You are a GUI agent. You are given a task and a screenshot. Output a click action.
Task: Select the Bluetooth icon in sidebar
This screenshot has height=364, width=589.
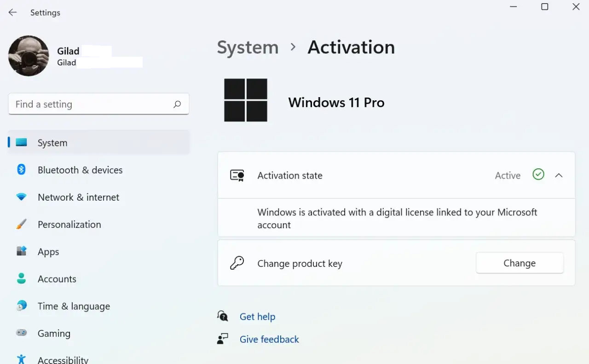(21, 170)
